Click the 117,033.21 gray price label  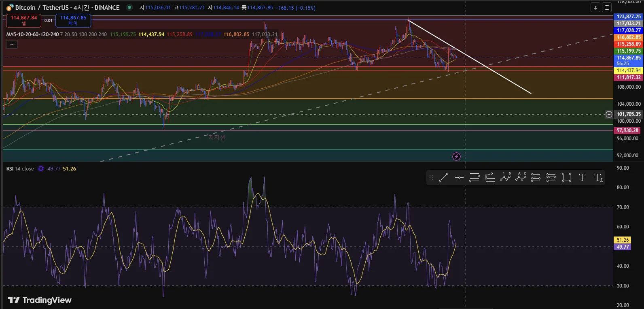[629, 23]
